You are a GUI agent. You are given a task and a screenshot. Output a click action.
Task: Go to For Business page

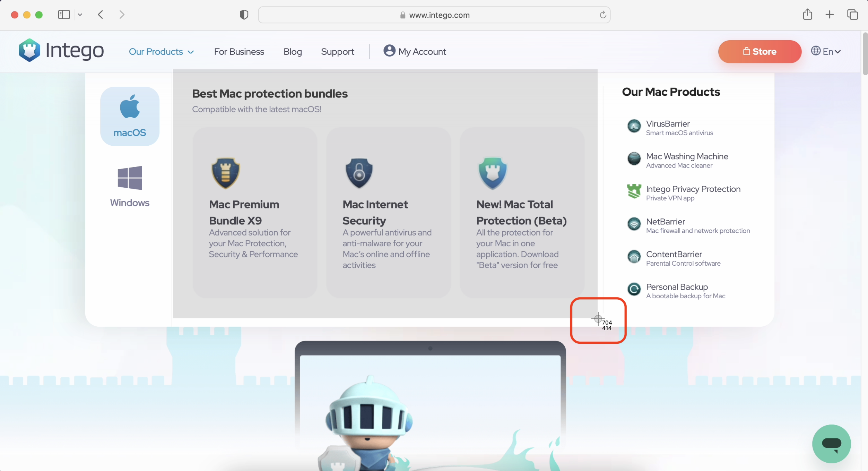tap(239, 52)
